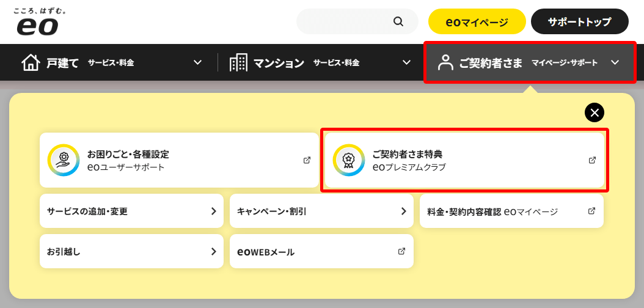The height and width of the screenshot is (308, 644).
Task: Focus the search input field
Action: point(357,21)
